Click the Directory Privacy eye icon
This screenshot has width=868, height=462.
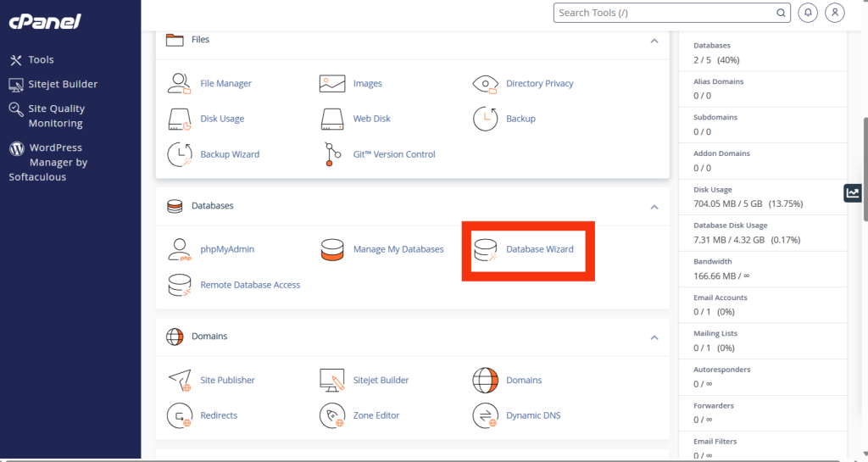[x=485, y=83]
